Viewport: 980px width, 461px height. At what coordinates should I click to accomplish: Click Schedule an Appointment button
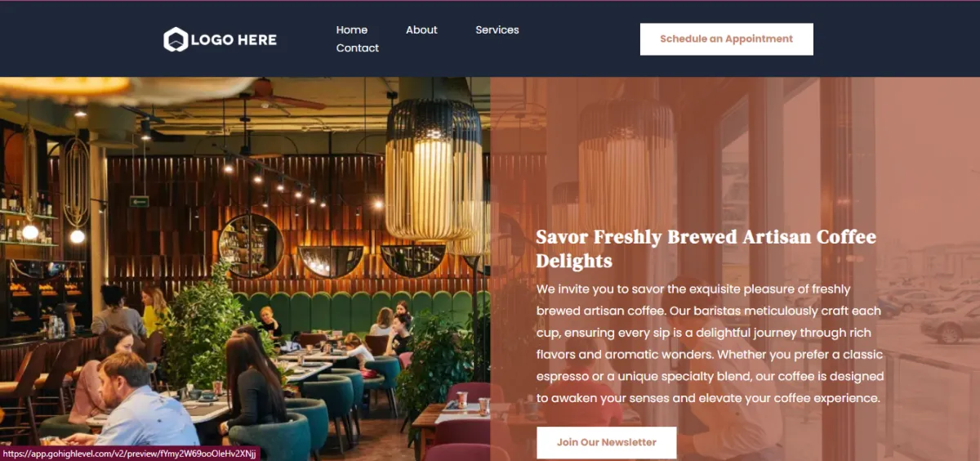(x=727, y=38)
